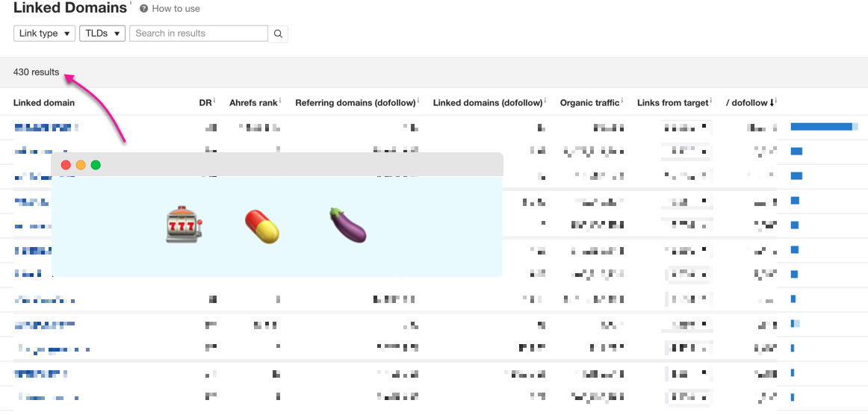Image resolution: width=868 pixels, height=415 pixels.
Task: Sort by the / dofollow column
Action: point(749,103)
